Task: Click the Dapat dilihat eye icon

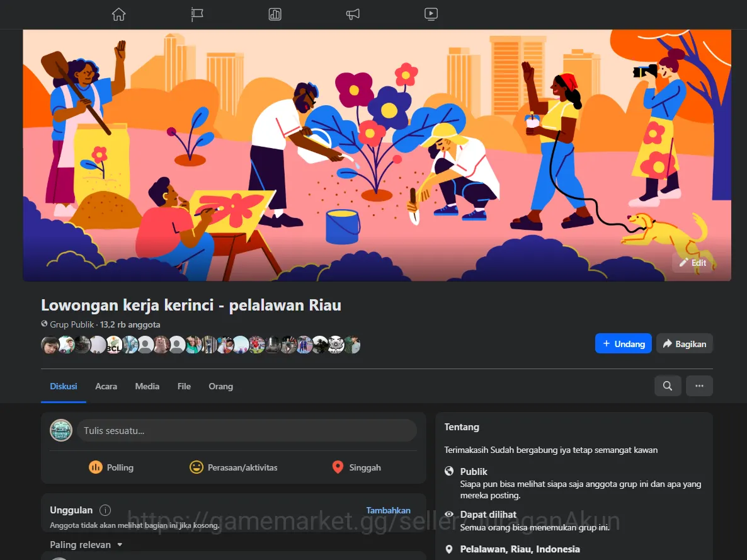Action: 449,514
